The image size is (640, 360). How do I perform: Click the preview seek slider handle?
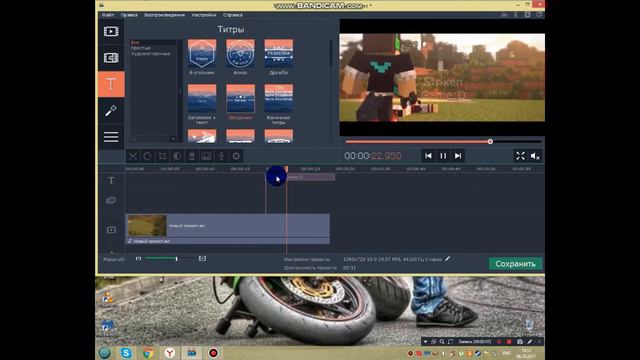[490, 142]
